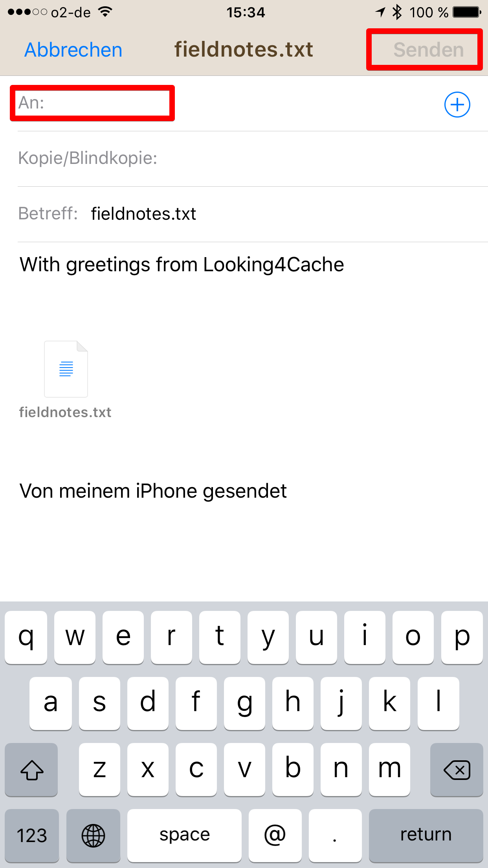
Task: Tap the letter m key
Action: click(389, 770)
